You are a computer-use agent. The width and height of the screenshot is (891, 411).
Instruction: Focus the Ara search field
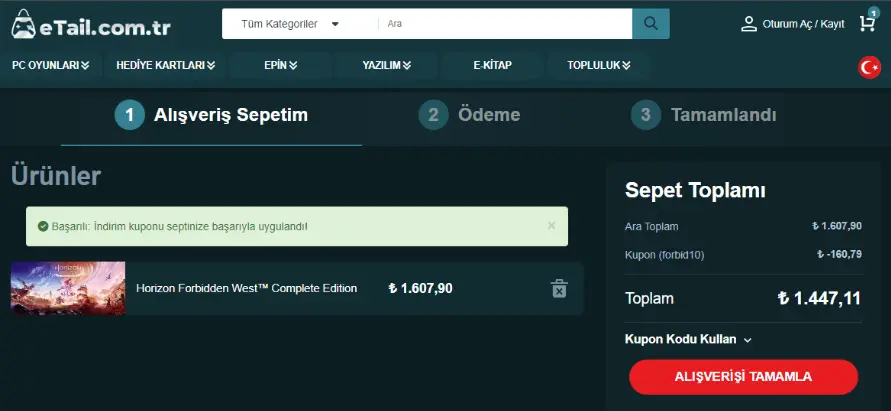click(505, 24)
